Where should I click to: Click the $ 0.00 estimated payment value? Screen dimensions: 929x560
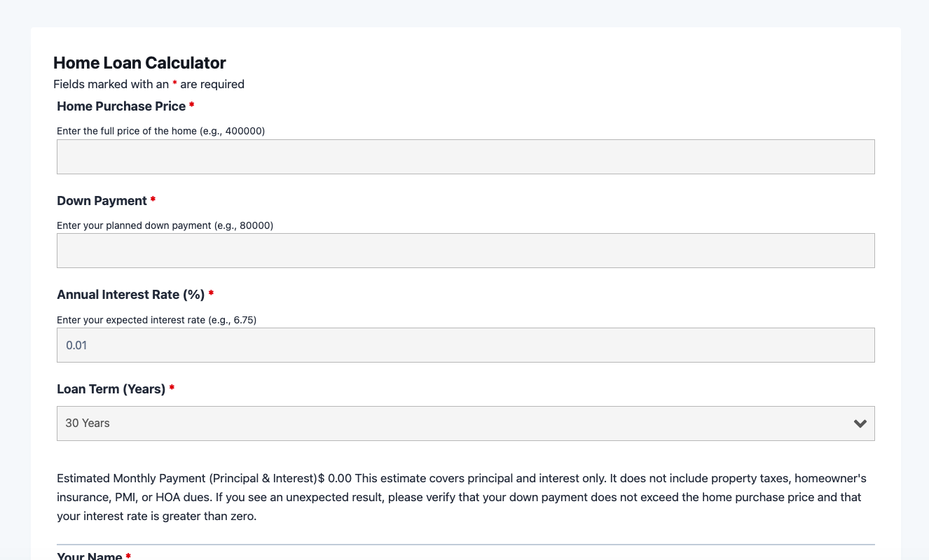[x=335, y=479]
